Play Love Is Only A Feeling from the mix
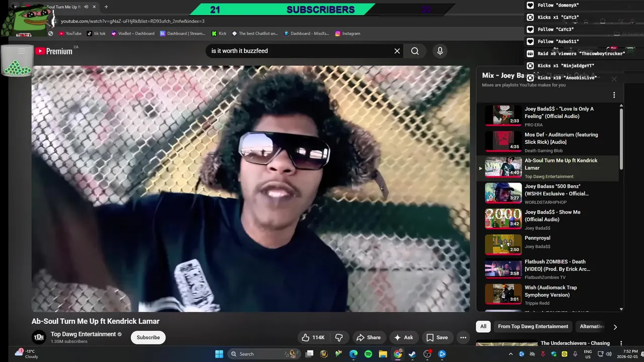Screen dimensions: 644x362 tap(547, 116)
